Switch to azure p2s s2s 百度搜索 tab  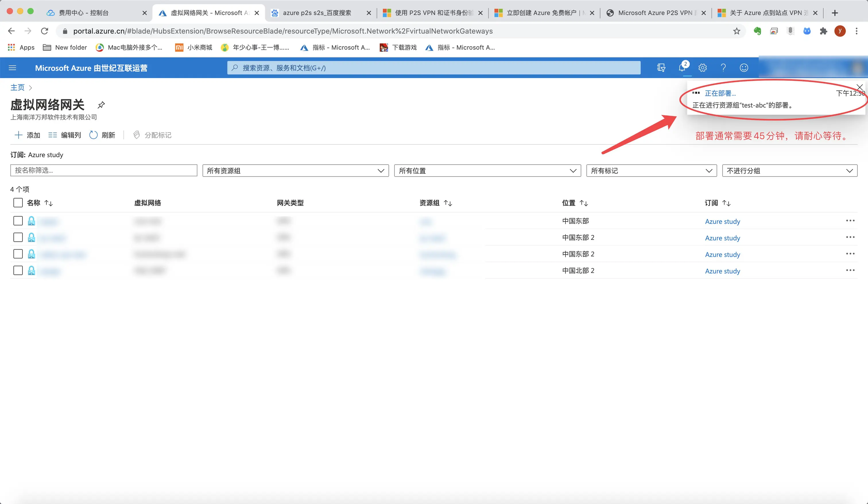click(x=317, y=13)
